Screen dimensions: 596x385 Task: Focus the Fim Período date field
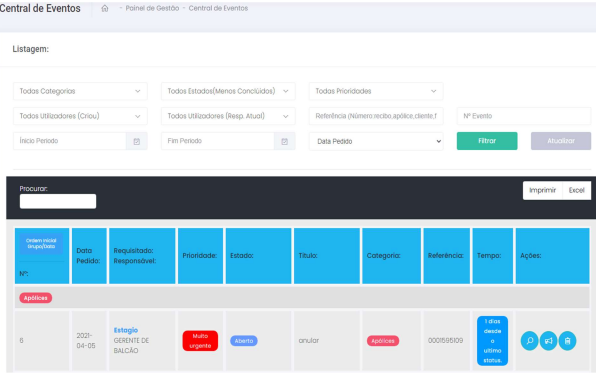217,141
